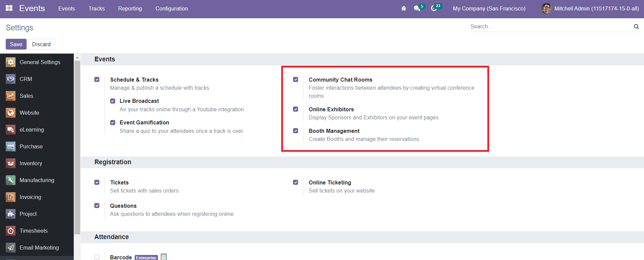Select the Email Marketing paper-plane icon

click(x=10, y=248)
